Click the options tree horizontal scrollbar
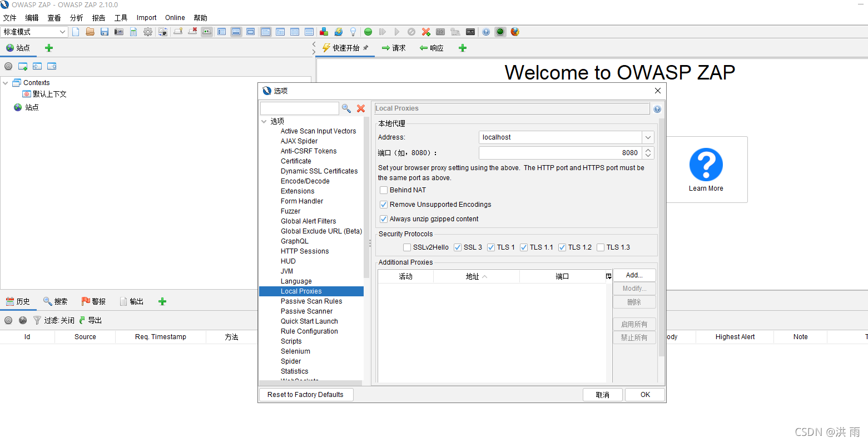868x442 pixels. click(311, 383)
